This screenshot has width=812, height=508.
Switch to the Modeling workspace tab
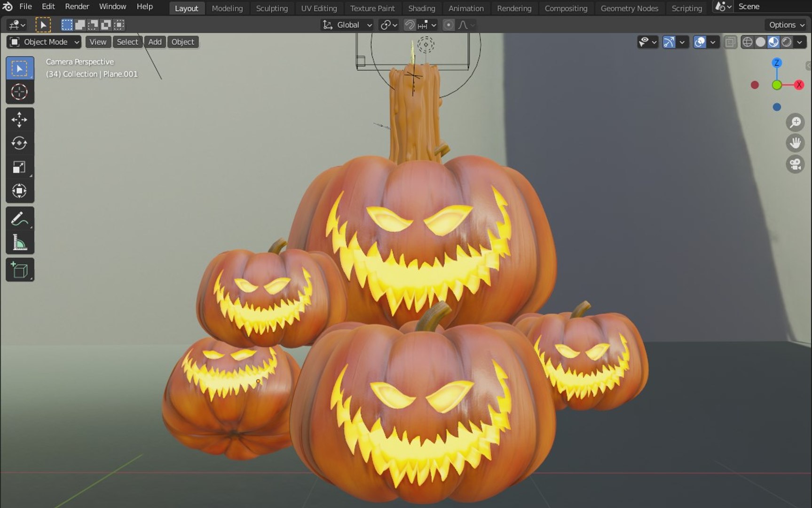click(227, 8)
